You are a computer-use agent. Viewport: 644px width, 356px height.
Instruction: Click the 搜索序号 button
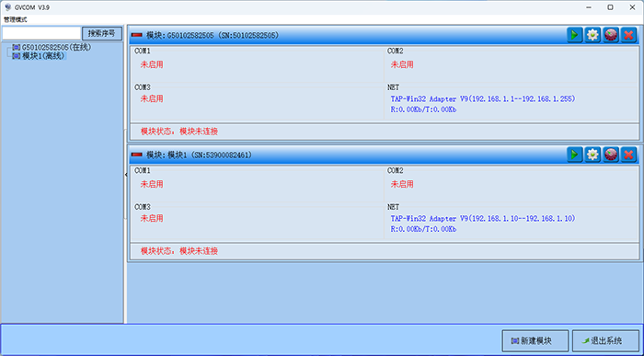[102, 33]
